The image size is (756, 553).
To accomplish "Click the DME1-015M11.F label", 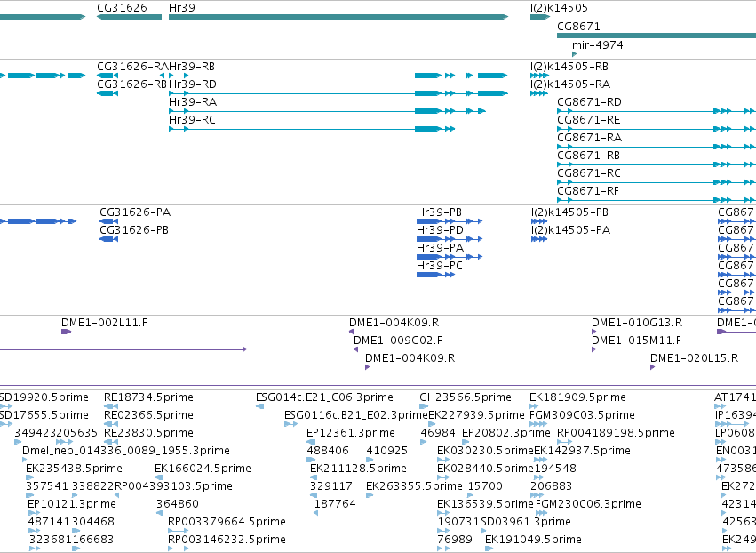I will tap(636, 341).
